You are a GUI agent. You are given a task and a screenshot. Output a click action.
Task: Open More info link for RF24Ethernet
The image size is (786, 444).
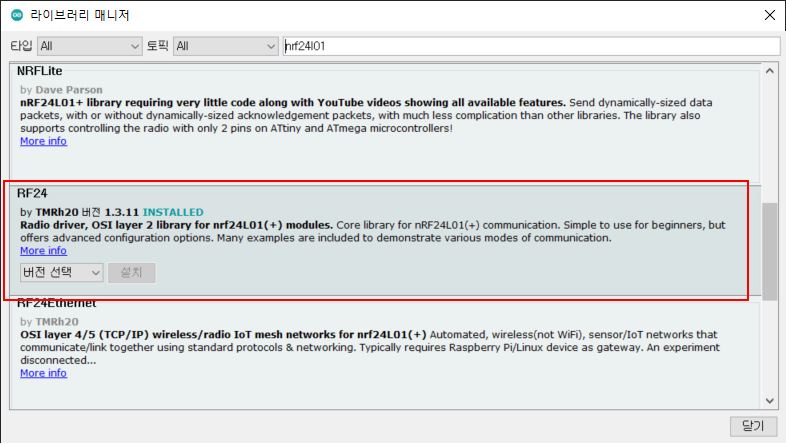click(44, 373)
